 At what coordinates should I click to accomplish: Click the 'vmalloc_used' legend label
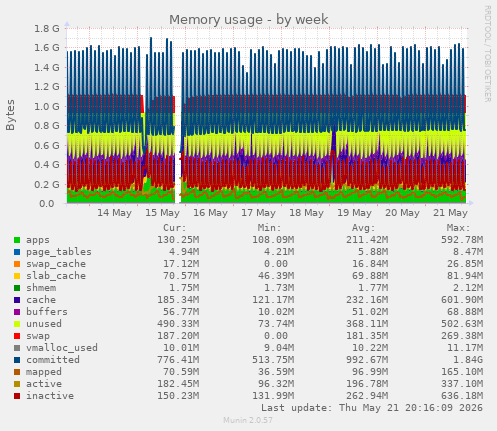(x=62, y=348)
